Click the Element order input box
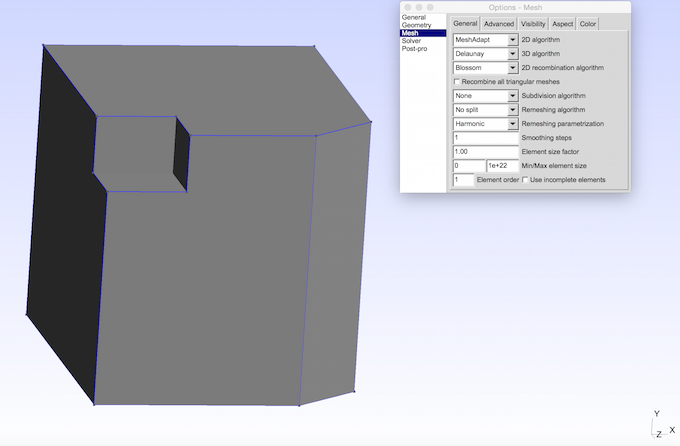The height and width of the screenshot is (446, 680). pos(463,180)
